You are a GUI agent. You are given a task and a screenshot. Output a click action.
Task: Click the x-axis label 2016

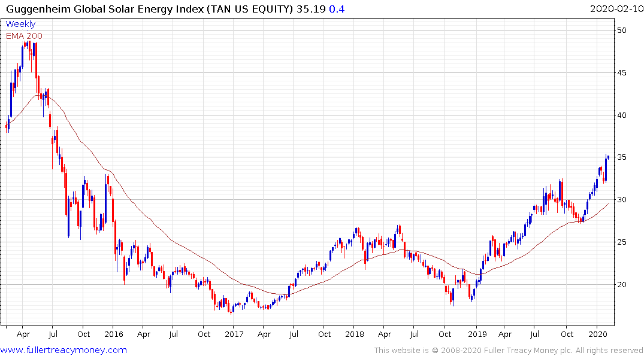pos(114,334)
